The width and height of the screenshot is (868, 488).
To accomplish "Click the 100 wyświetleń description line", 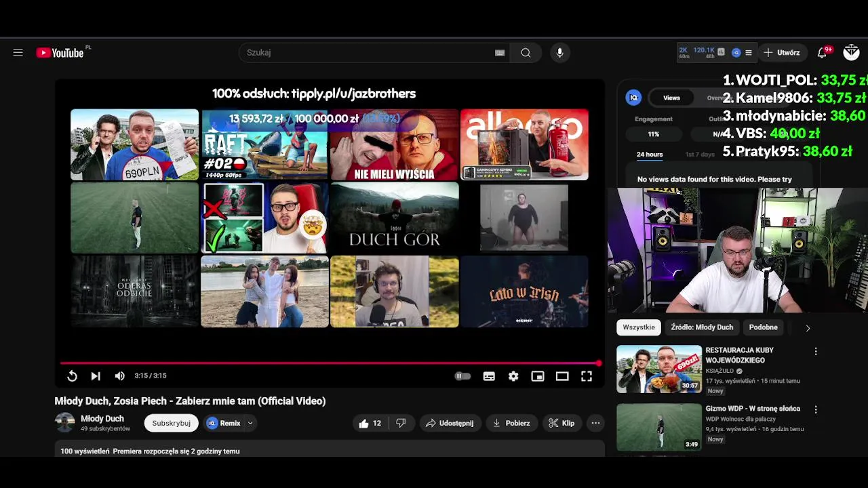I will 150,451.
